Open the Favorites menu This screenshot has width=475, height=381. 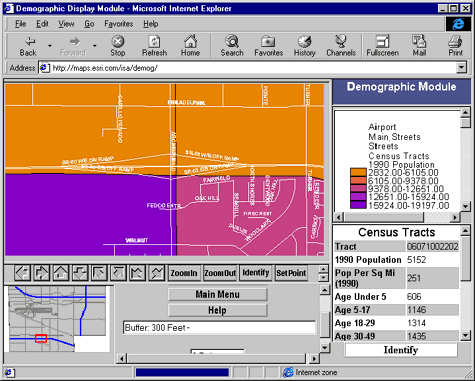(119, 24)
